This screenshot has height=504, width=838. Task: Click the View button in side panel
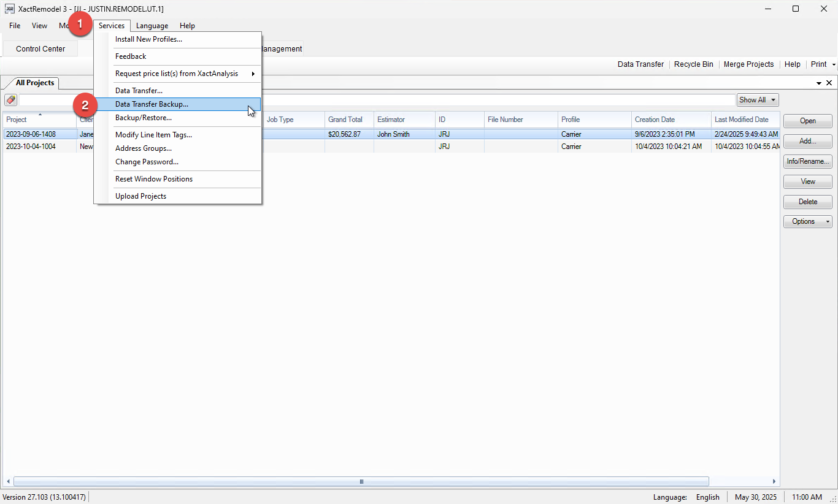(808, 181)
